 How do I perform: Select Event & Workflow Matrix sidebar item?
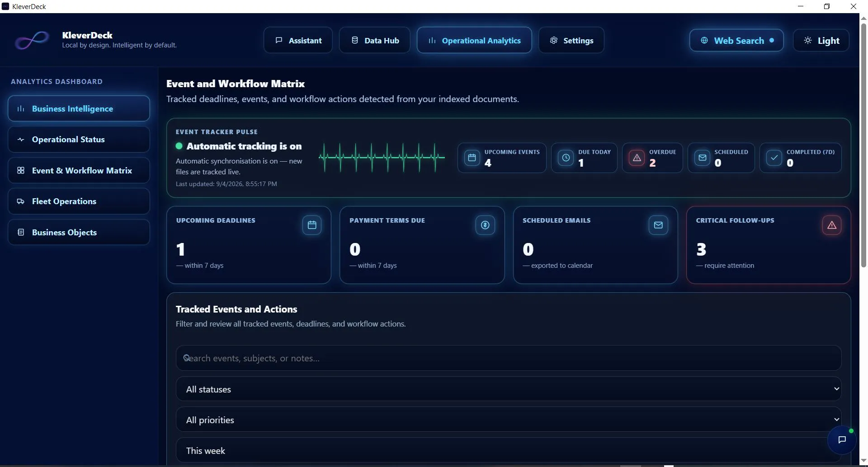[79, 170]
